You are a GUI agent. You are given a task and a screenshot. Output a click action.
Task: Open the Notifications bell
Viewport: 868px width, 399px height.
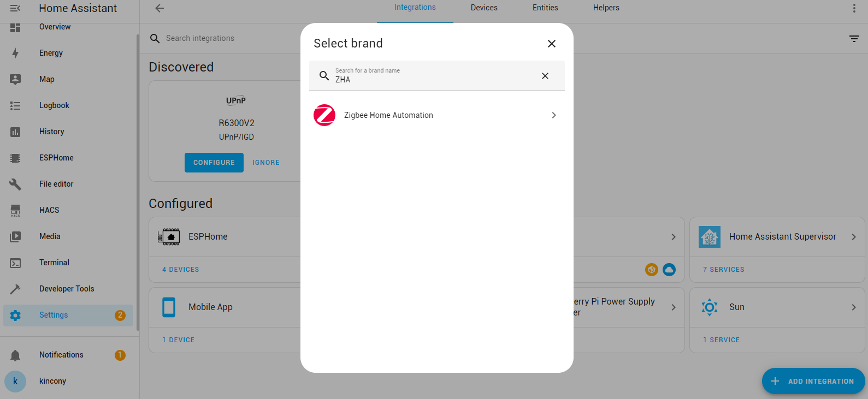click(15, 355)
